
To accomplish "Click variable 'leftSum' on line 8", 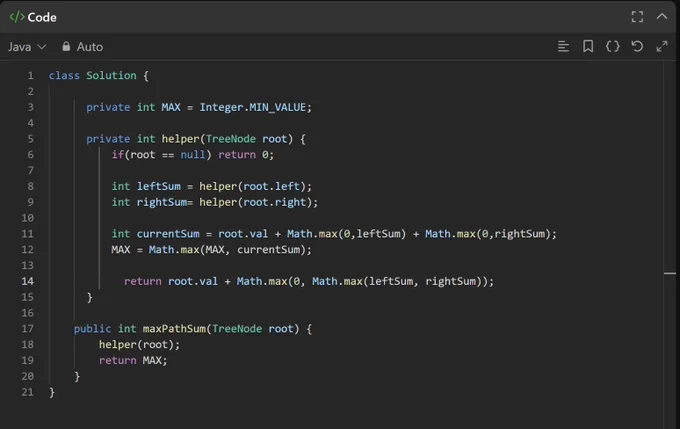I will [x=159, y=186].
